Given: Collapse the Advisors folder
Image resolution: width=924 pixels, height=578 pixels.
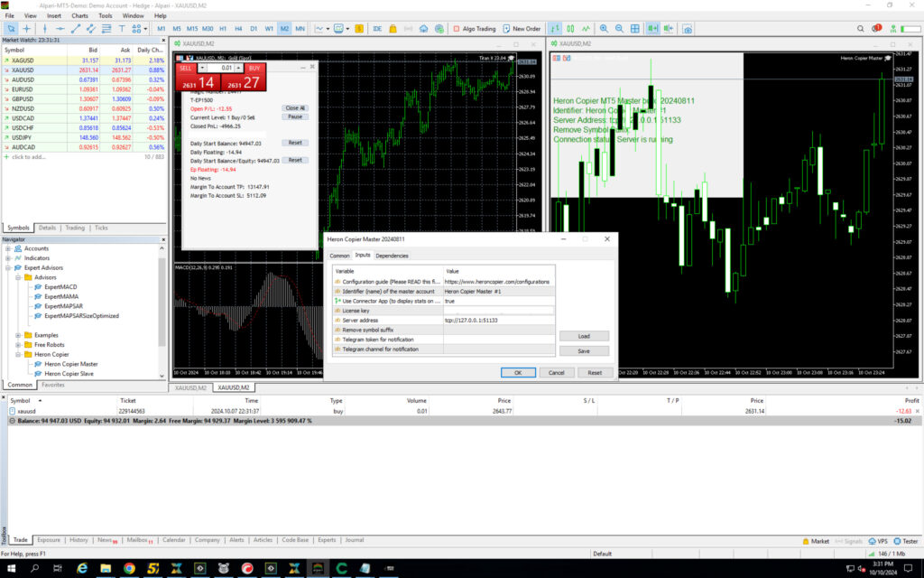Looking at the screenshot, I should coord(18,277).
